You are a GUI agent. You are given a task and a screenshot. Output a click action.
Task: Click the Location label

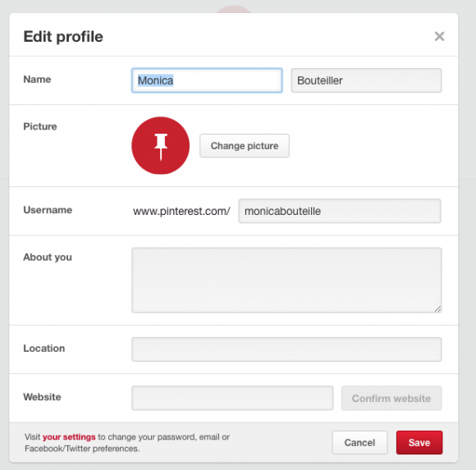pos(44,348)
